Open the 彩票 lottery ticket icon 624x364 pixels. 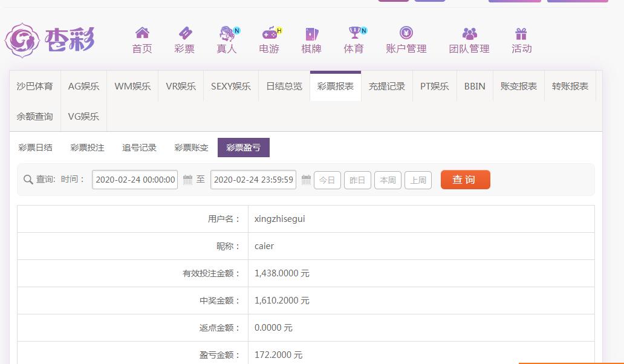pos(184,33)
